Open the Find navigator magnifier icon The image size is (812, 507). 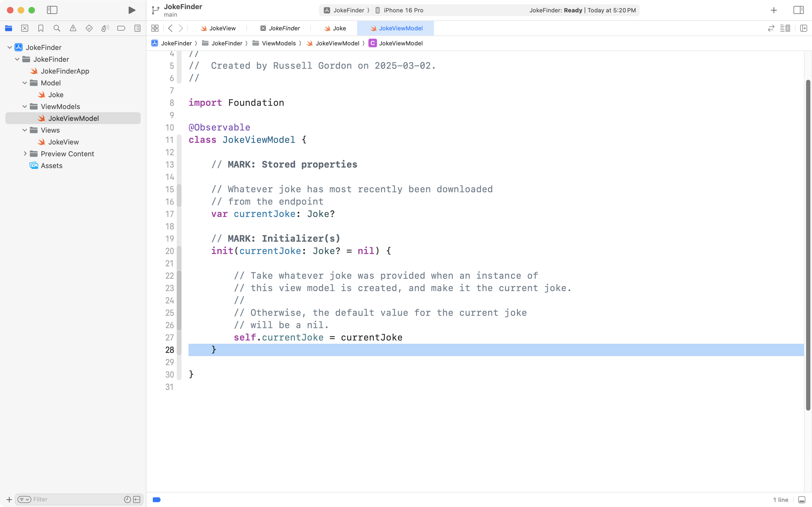pyautogui.click(x=57, y=28)
